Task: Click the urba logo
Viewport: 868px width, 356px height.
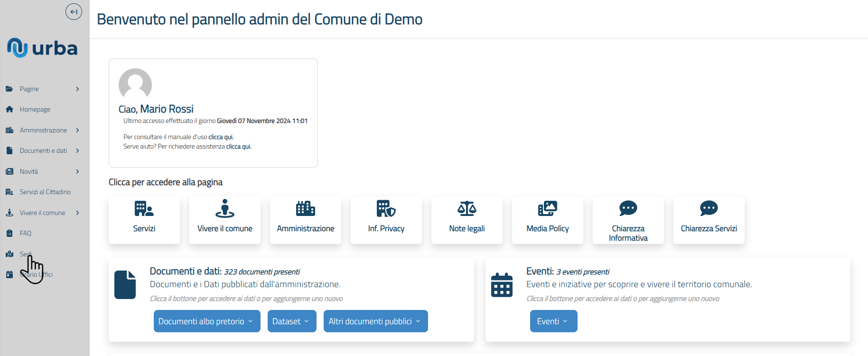Action: click(x=42, y=48)
